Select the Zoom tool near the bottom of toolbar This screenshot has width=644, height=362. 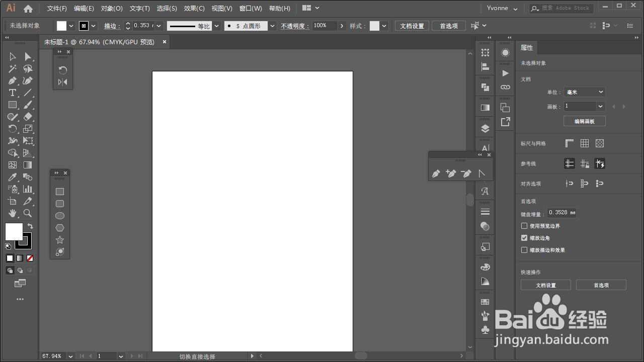pos(28,213)
